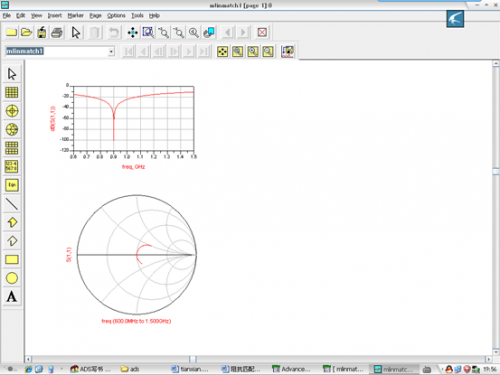500x375 pixels.
Task: Insert a polar plot from palette
Action: 12,111
